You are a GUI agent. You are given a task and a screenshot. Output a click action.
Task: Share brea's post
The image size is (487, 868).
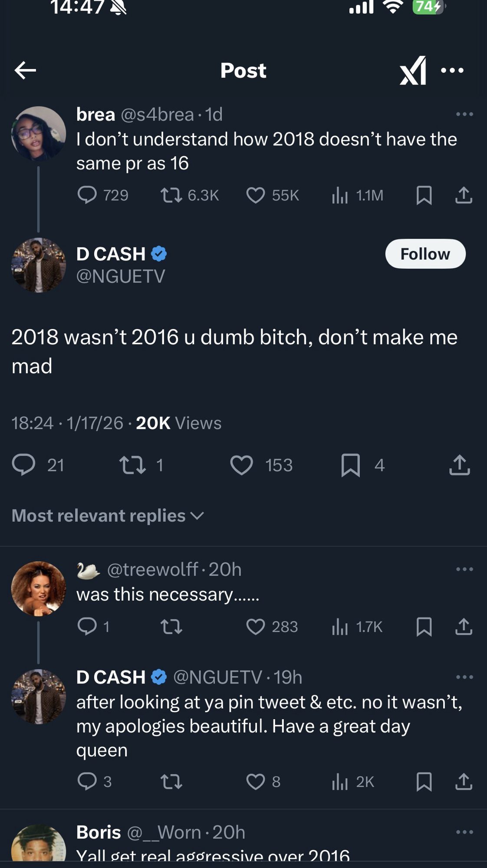pos(464,195)
